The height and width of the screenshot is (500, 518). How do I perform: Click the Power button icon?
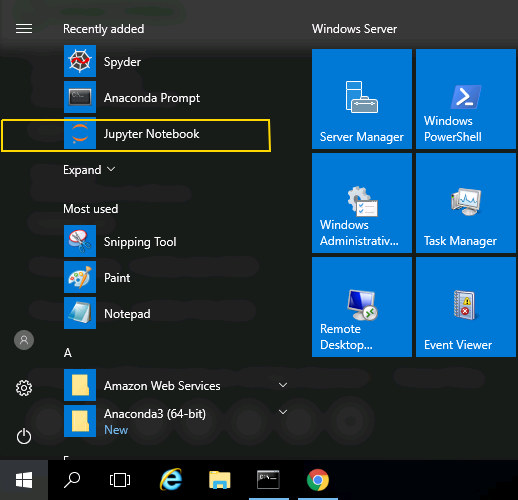coord(24,436)
